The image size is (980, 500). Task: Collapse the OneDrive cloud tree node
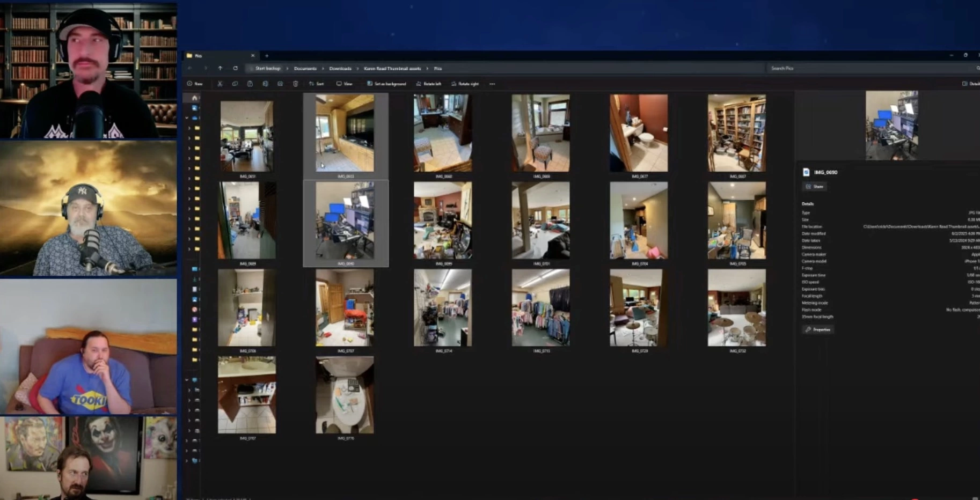(187, 117)
